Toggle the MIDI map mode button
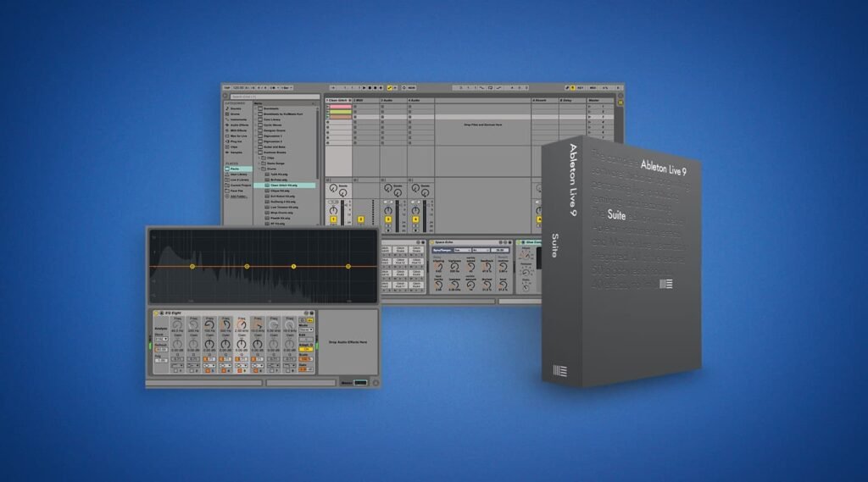868x482 pixels. (593, 87)
